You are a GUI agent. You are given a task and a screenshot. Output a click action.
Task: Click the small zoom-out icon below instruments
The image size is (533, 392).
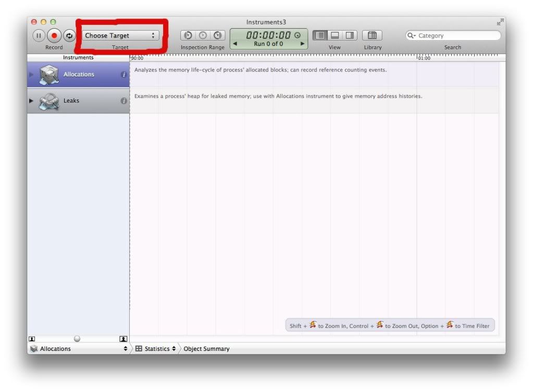click(32, 339)
